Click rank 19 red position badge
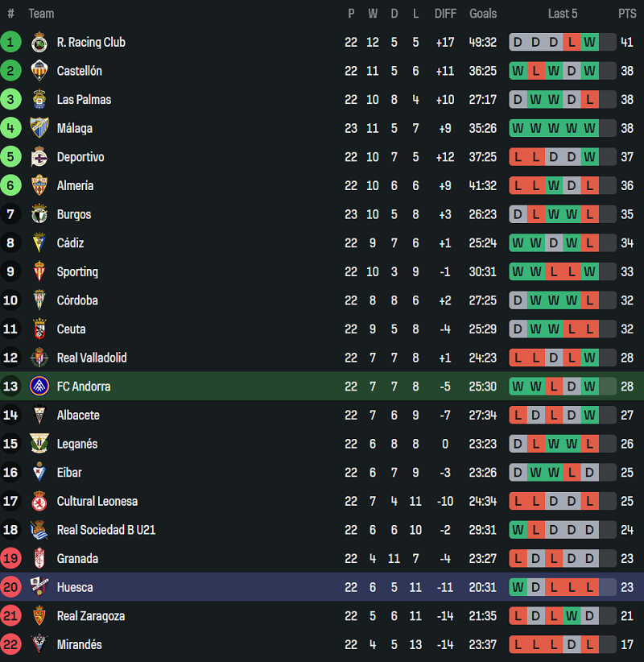This screenshot has width=644, height=662. 11,559
